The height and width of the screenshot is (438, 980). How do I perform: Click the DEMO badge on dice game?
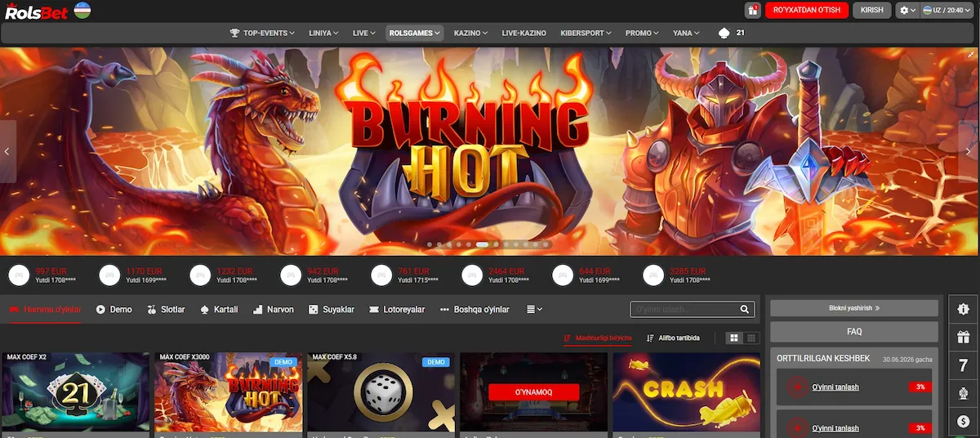click(x=436, y=362)
